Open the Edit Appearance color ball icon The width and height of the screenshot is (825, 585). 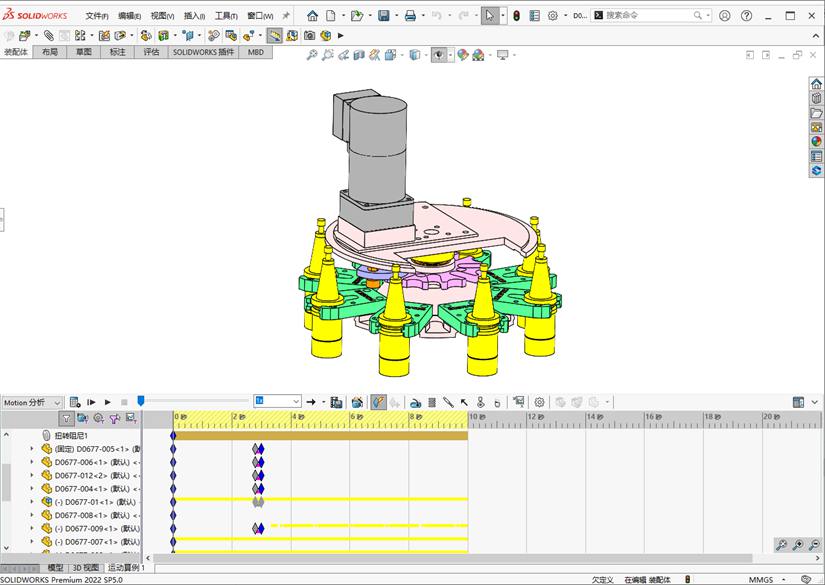tap(462, 55)
